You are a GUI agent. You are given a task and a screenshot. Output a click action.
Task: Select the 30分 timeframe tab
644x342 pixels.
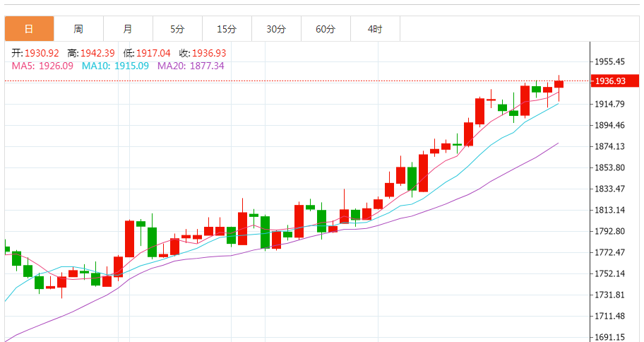[276, 29]
